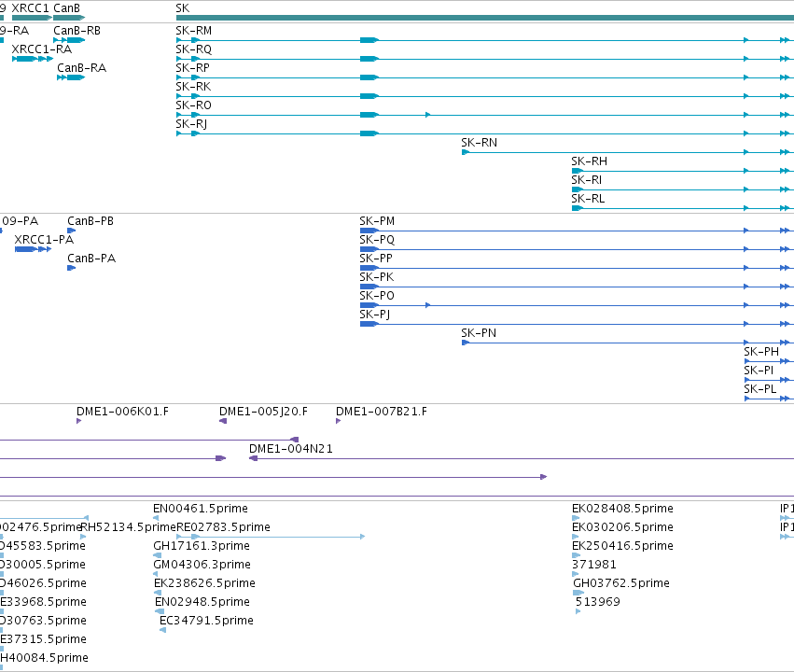The height and width of the screenshot is (672, 794).
Task: Click the SK-RK transcript label
Action: click(193, 87)
